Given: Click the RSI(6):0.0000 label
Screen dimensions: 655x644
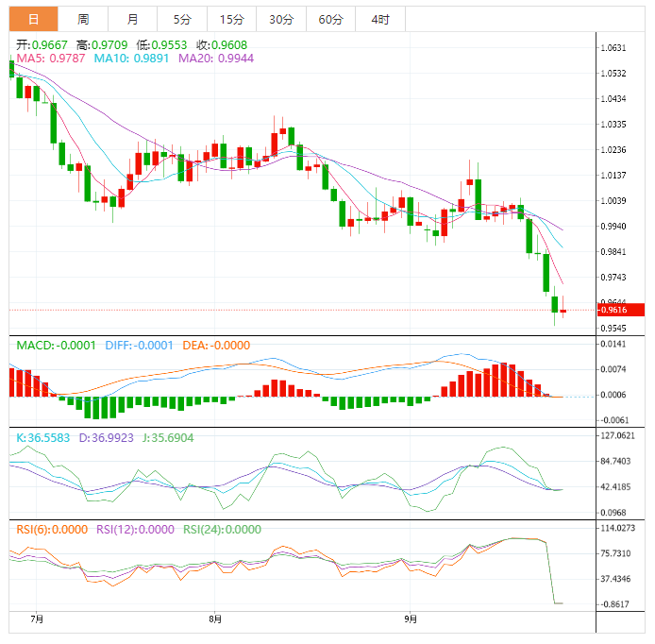Looking at the screenshot, I should (52, 530).
